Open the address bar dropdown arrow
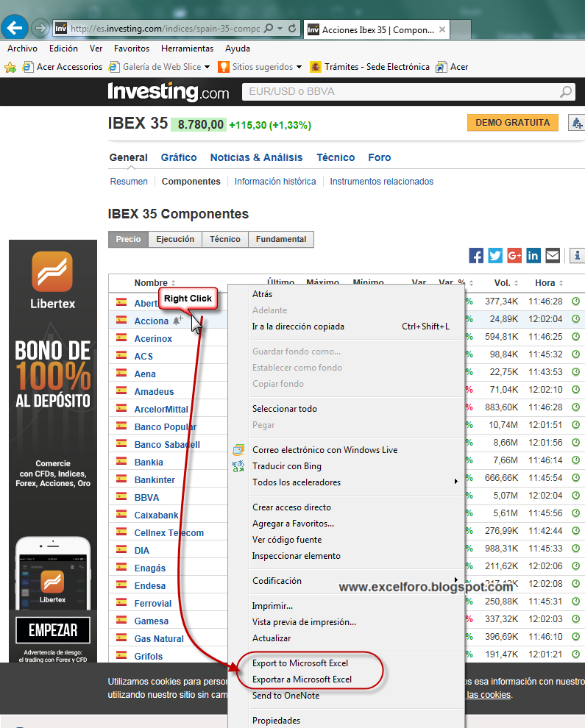 (x=280, y=29)
